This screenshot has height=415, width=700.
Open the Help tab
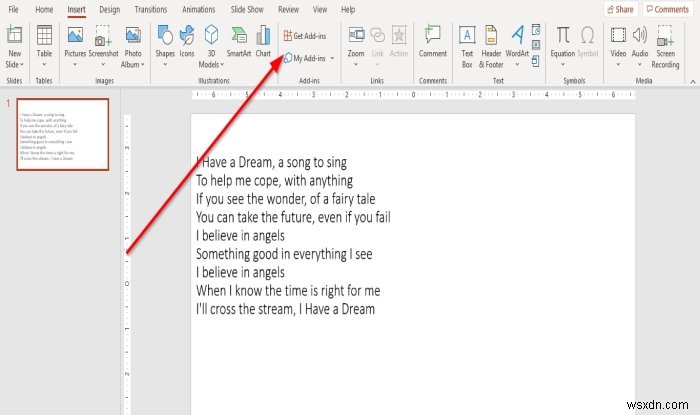coord(348,9)
